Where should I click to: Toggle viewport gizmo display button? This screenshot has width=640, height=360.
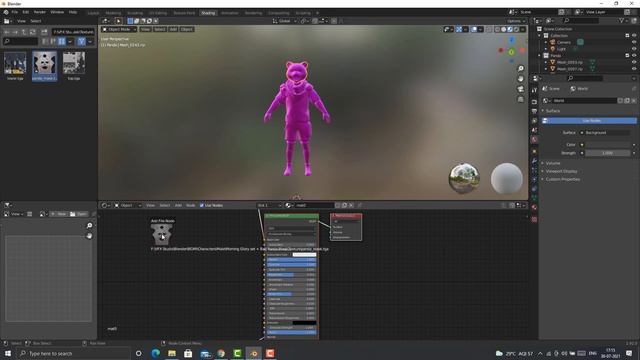[x=459, y=29]
